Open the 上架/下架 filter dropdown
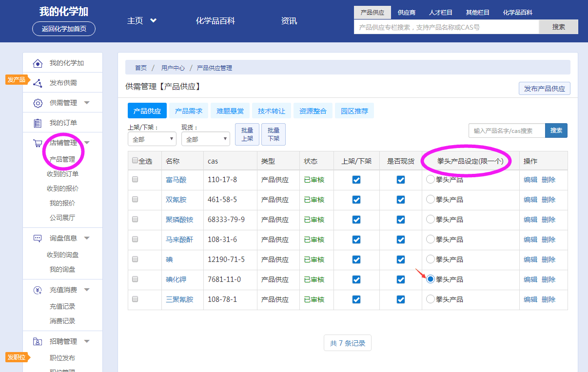Screen dimensions: 588x372 [x=152, y=139]
